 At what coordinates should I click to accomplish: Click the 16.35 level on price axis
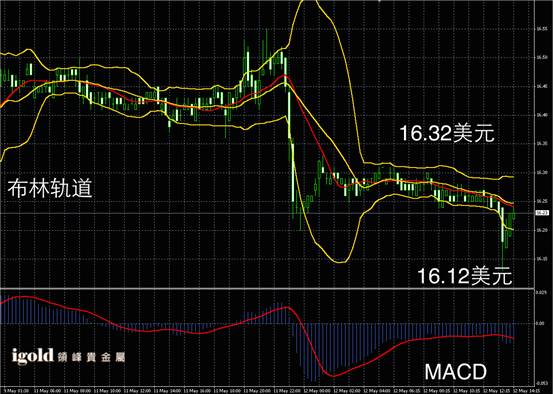point(540,144)
